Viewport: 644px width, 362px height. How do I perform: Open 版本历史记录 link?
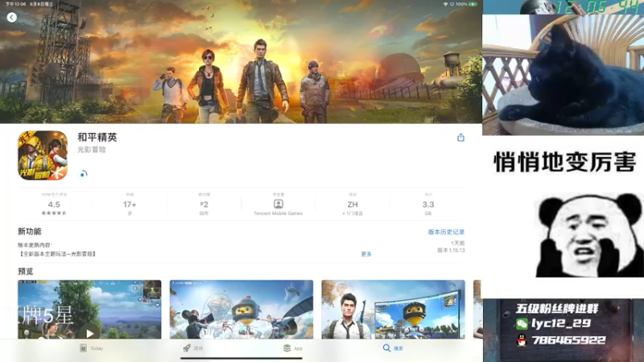[446, 232]
